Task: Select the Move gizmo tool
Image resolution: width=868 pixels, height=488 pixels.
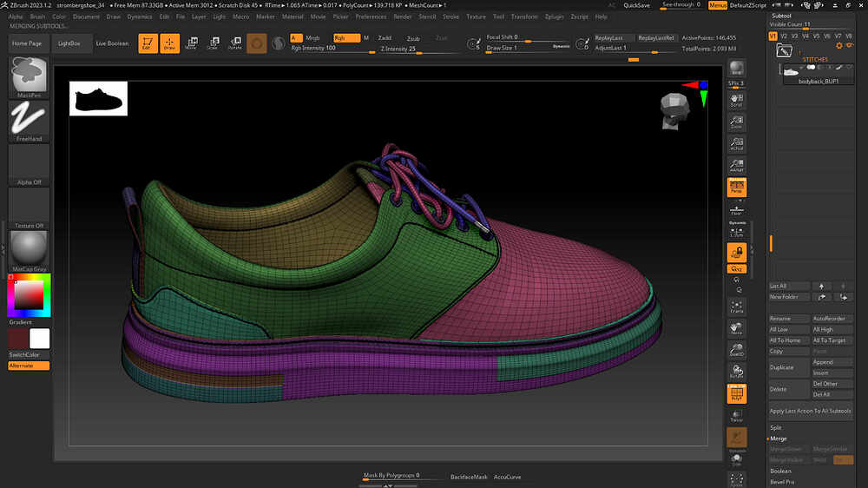Action: point(192,43)
